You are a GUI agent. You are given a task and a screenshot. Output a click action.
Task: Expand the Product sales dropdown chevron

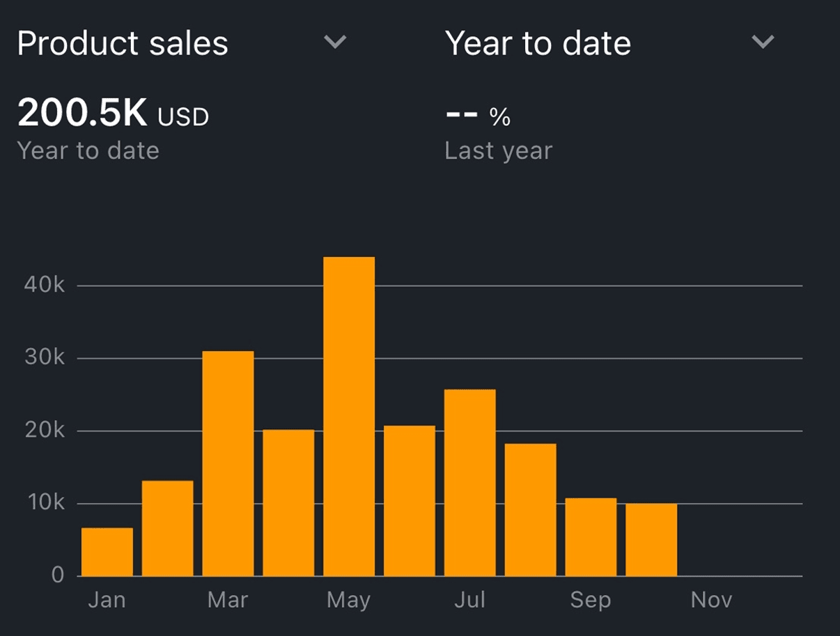(335, 43)
